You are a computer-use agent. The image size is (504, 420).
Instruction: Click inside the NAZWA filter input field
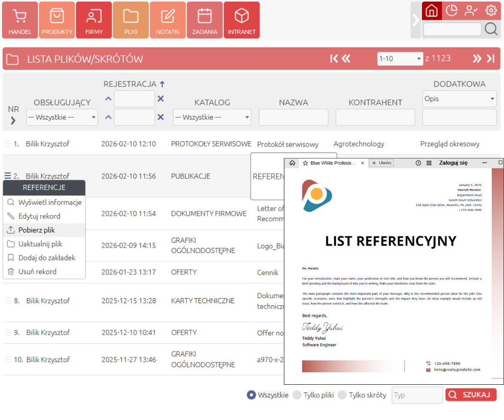[293, 117]
